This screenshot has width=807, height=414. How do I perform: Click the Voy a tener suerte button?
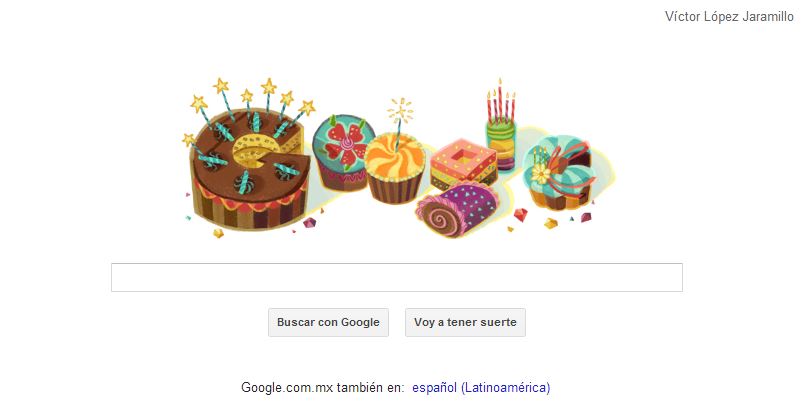click(x=465, y=322)
